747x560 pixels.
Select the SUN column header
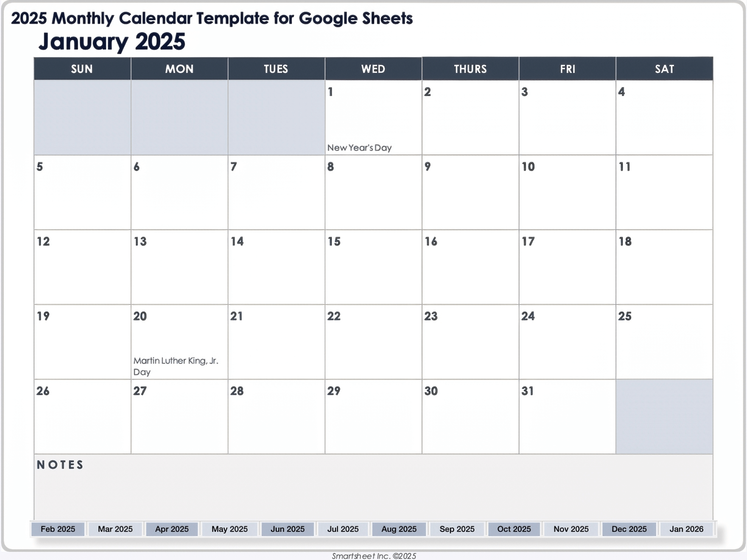[x=82, y=69]
